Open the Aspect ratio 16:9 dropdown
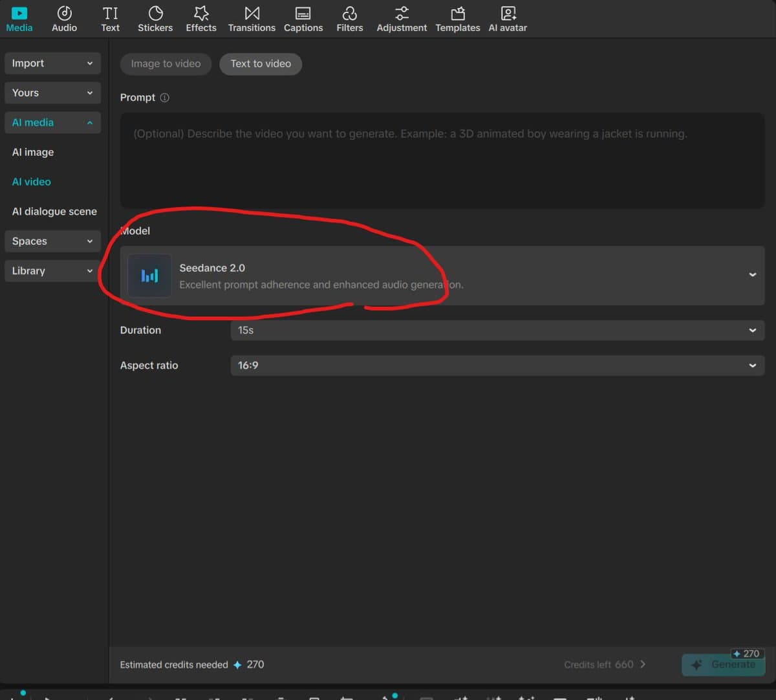Screen dimensions: 776x700 point(497,366)
